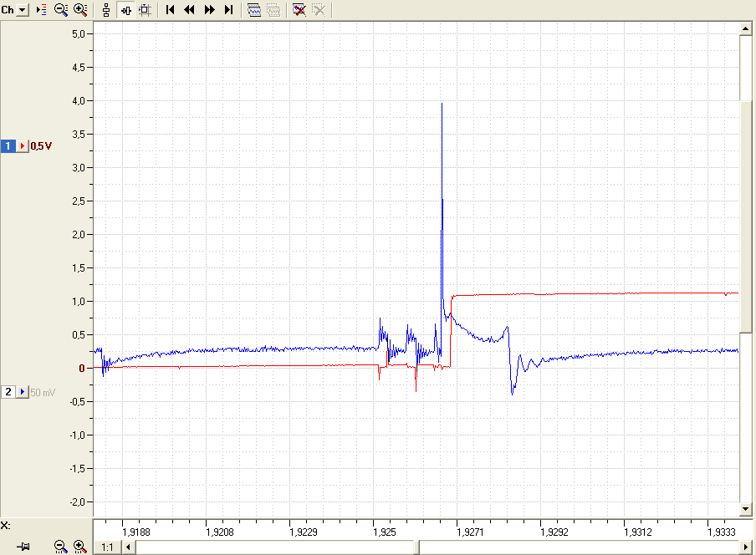Toggle the horizontal cursor measurement mode
The image size is (756, 555).
(125, 10)
